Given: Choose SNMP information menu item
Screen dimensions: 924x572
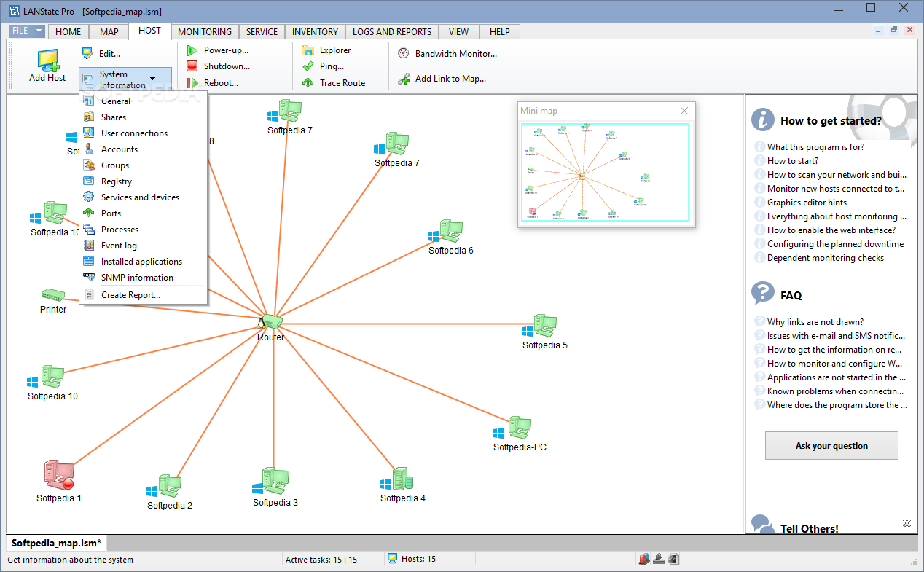Looking at the screenshot, I should (x=144, y=278).
